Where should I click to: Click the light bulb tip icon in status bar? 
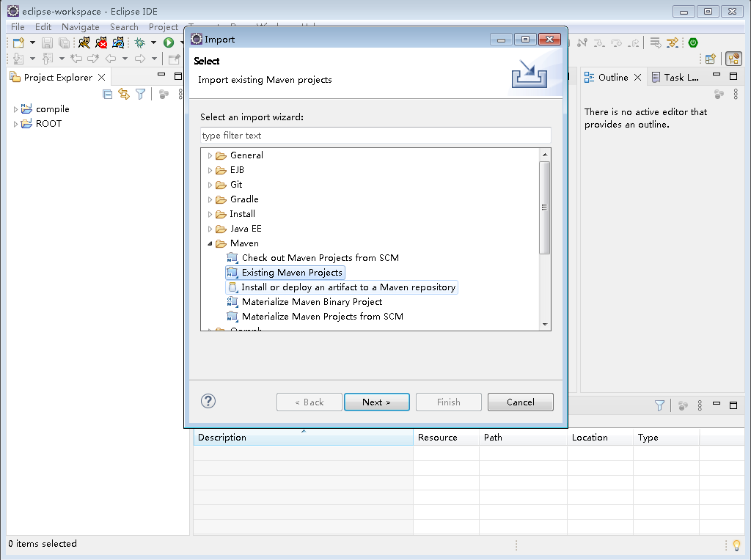coord(736,545)
